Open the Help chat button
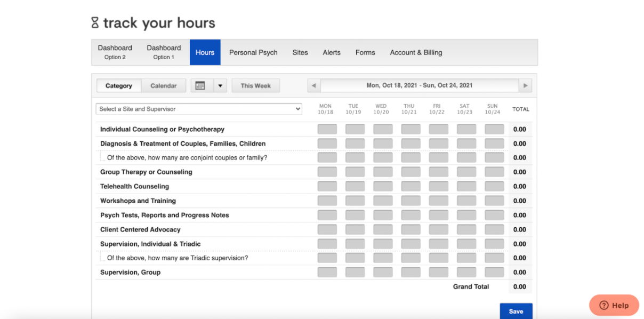The width and height of the screenshot is (644, 319). 614,305
